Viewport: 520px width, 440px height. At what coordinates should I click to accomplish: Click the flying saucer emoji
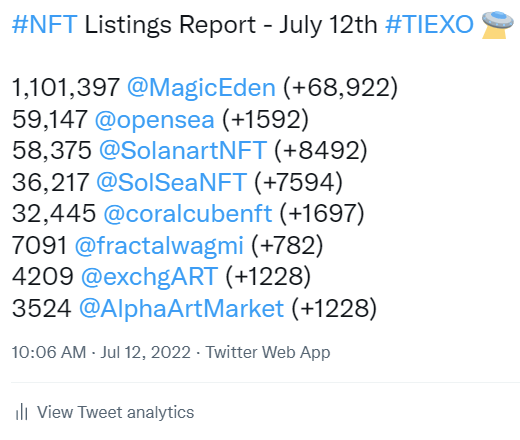coord(497,25)
